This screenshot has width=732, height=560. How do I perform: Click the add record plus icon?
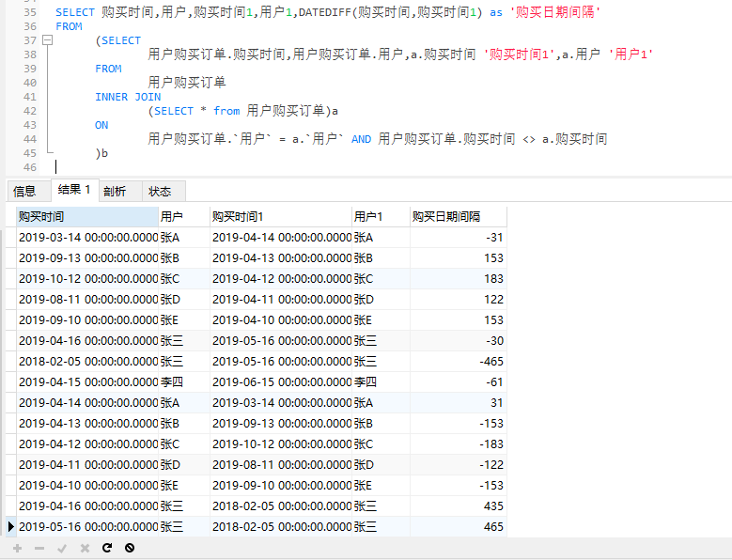pyautogui.click(x=17, y=548)
